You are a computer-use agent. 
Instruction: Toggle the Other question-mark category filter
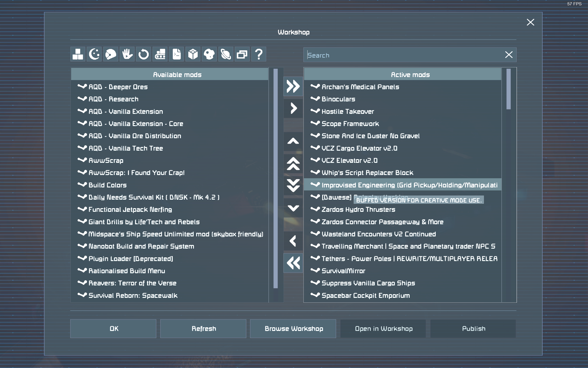tap(259, 54)
